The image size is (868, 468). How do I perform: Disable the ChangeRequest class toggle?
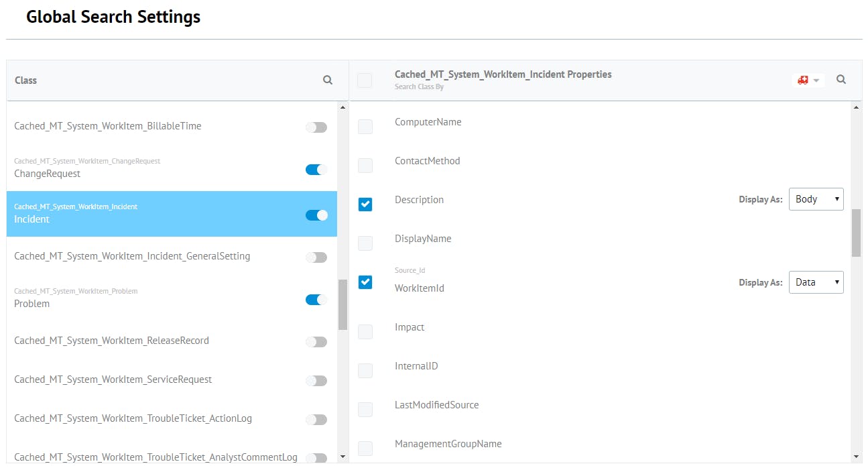coord(316,170)
